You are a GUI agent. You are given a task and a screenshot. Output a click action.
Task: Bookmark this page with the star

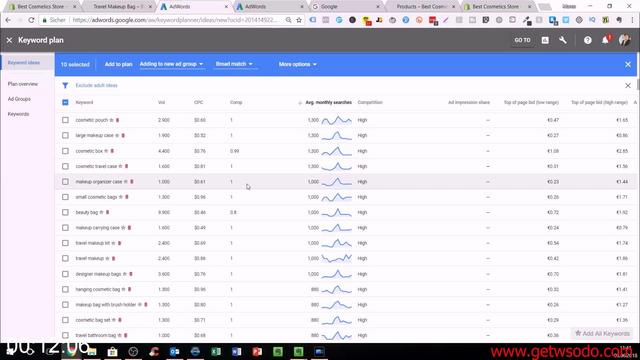[299, 20]
